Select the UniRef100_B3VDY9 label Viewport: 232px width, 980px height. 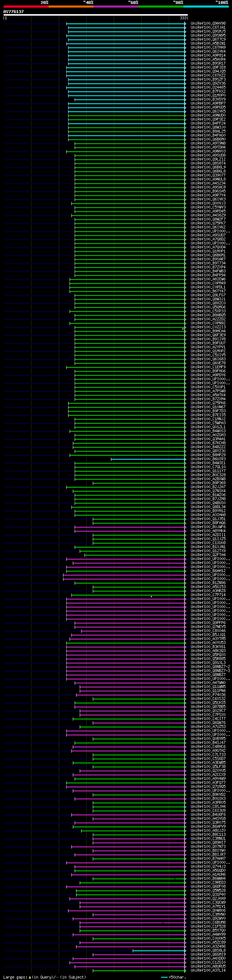click(x=208, y=100)
